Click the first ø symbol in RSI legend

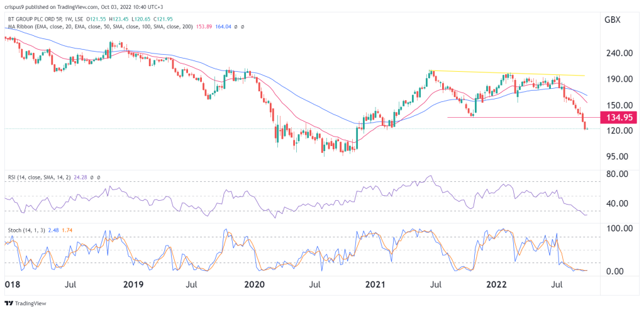pyautogui.click(x=93, y=178)
